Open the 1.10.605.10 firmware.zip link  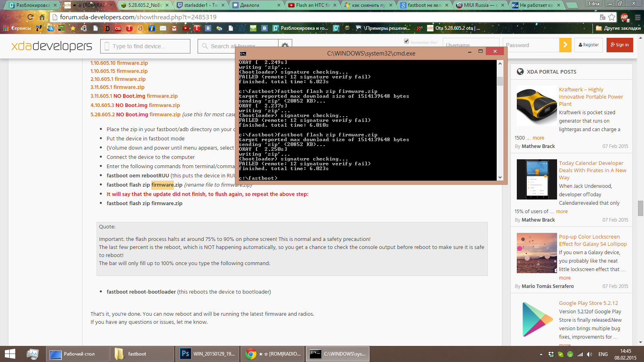click(x=119, y=63)
